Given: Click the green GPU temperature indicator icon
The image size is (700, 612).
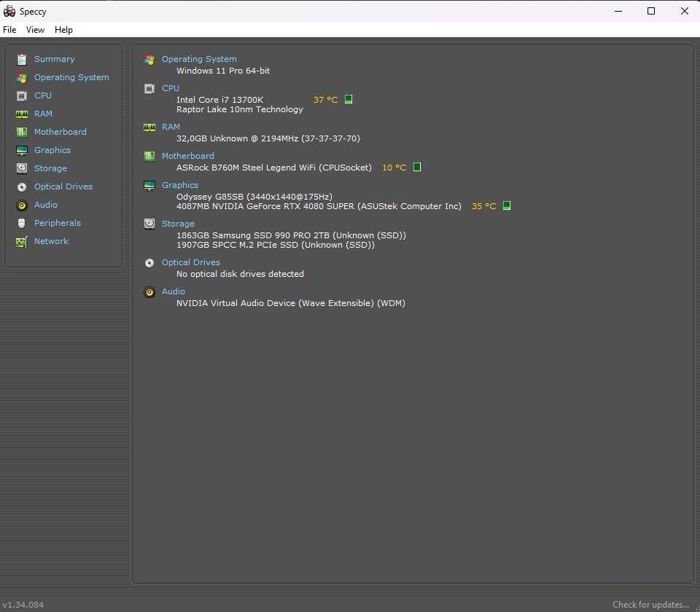Looking at the screenshot, I should 506,205.
